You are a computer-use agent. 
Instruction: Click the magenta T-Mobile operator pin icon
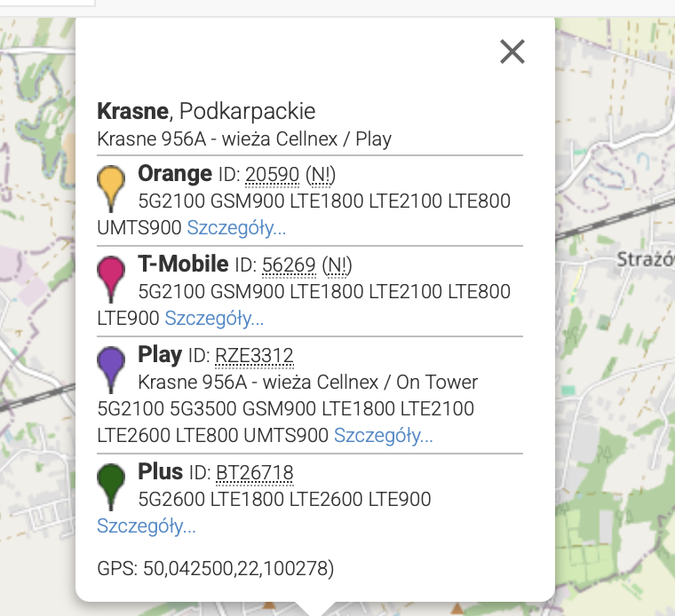(x=111, y=280)
